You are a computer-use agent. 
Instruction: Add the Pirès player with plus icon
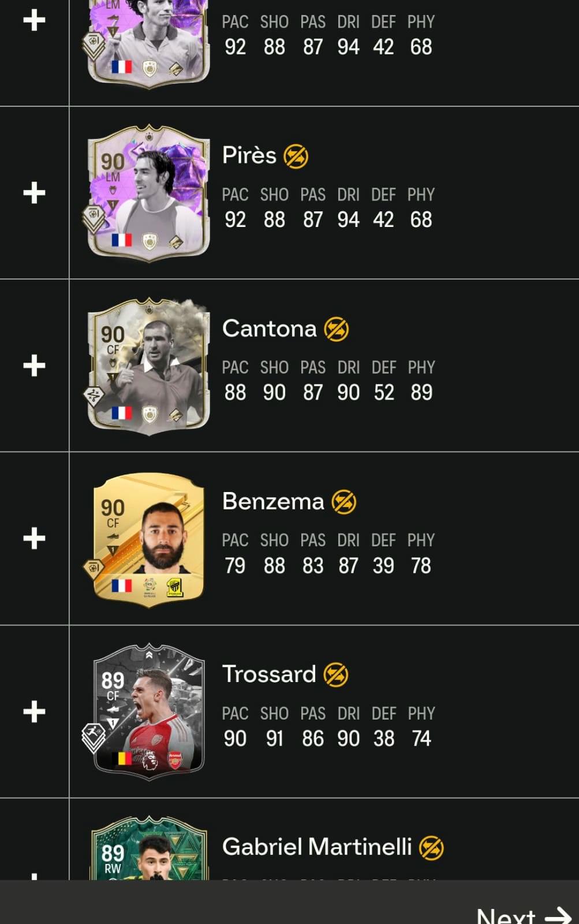pyautogui.click(x=34, y=193)
